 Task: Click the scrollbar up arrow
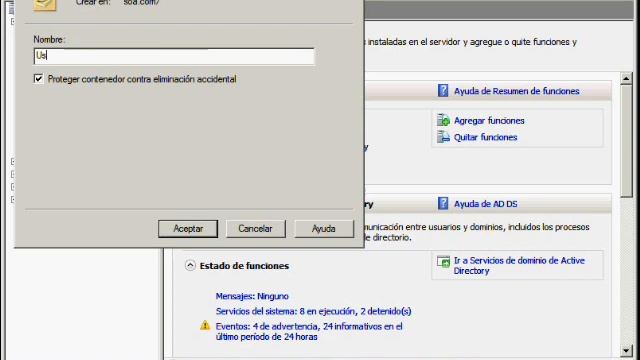click(626, 78)
